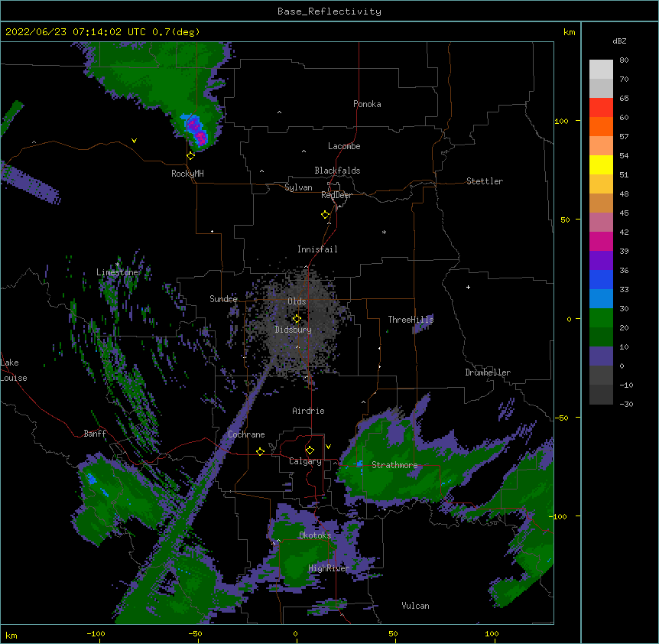The width and height of the screenshot is (659, 644).
Task: Click the red swatch in dBZ legend
Action: [x=601, y=107]
